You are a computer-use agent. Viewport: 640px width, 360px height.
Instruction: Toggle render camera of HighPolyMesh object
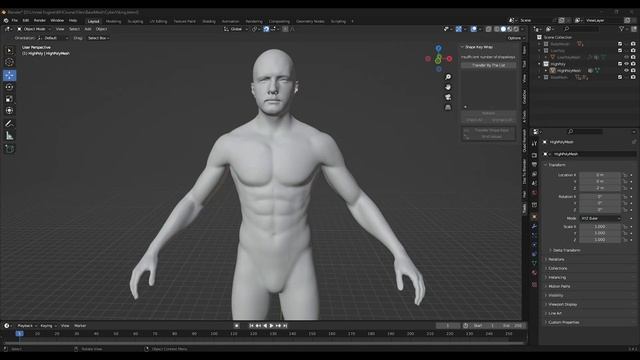633,71
